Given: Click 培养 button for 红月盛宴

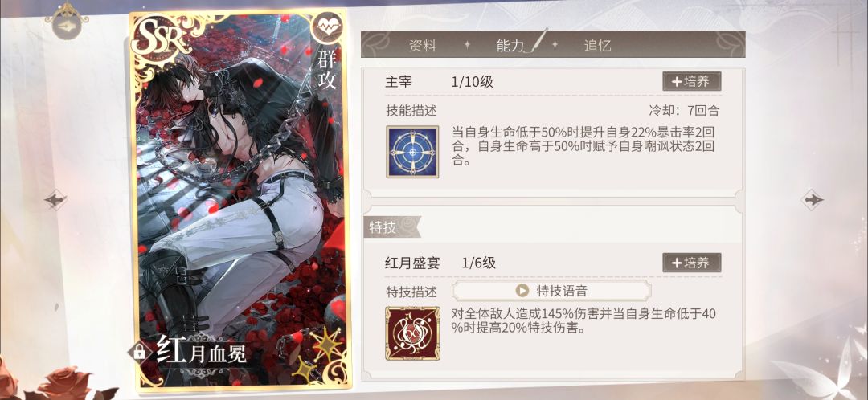Looking at the screenshot, I should tap(691, 263).
